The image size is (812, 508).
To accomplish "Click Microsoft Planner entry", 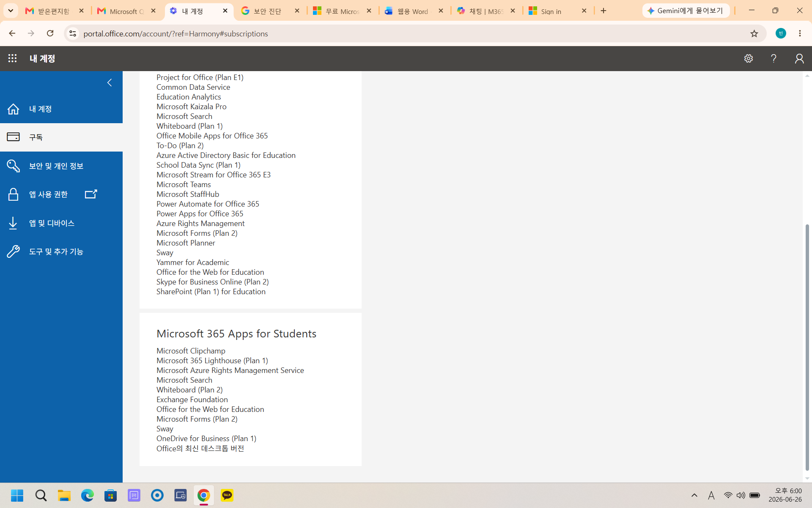I will (x=186, y=243).
